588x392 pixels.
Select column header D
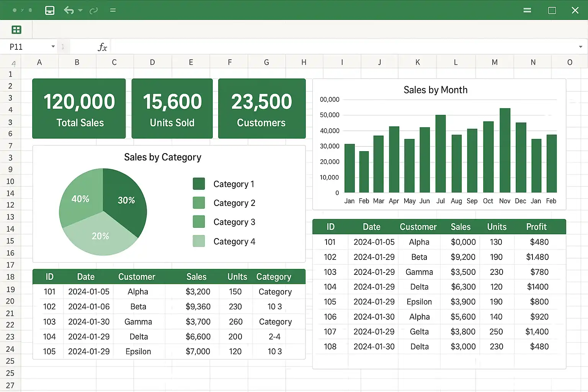coord(152,62)
